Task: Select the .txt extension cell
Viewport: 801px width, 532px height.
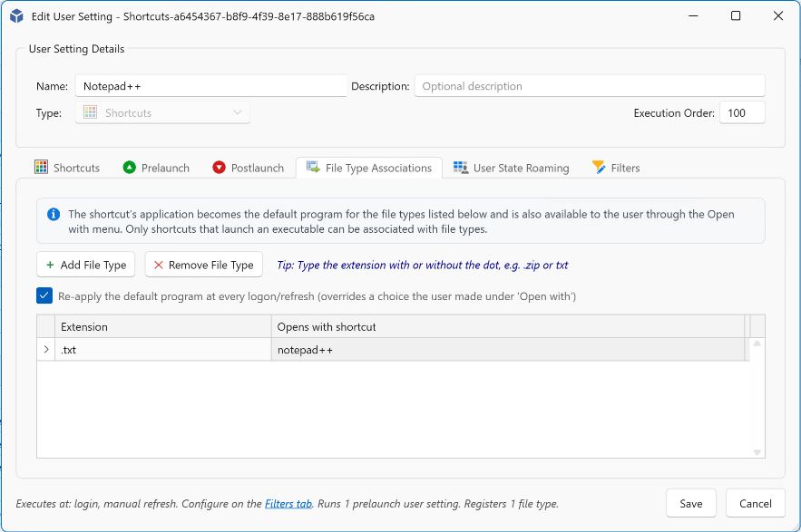Action: point(163,350)
